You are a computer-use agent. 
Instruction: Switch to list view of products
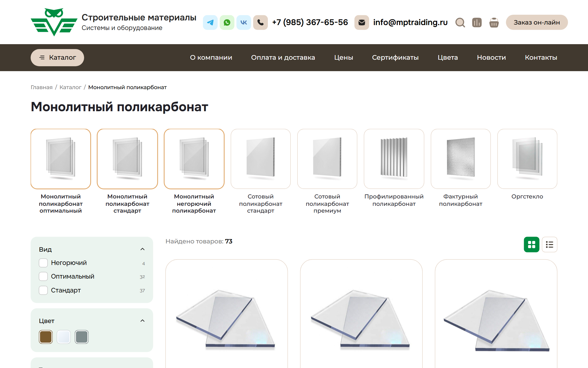[549, 245]
